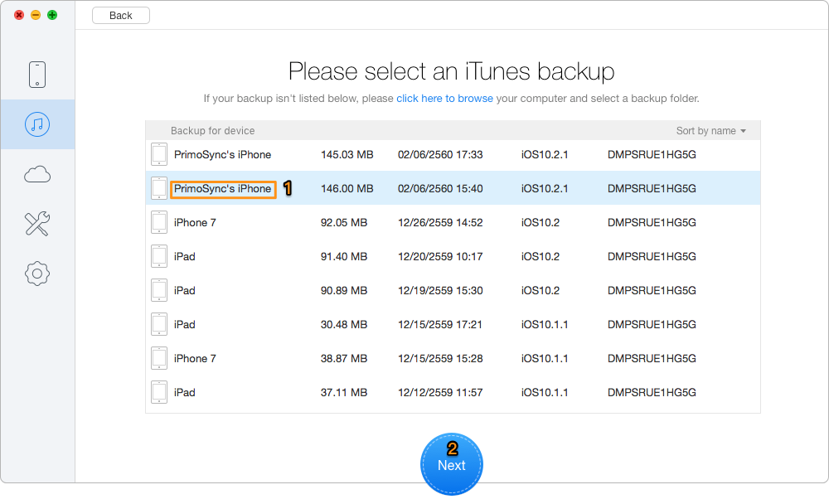Click the device icon next to the 91.40 MB iPad

click(x=158, y=256)
